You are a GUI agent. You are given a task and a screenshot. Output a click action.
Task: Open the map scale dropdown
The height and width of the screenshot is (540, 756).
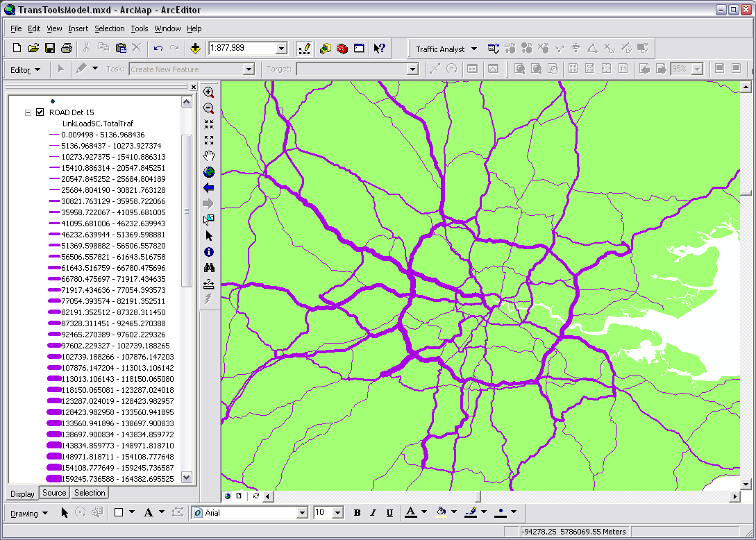[282, 48]
